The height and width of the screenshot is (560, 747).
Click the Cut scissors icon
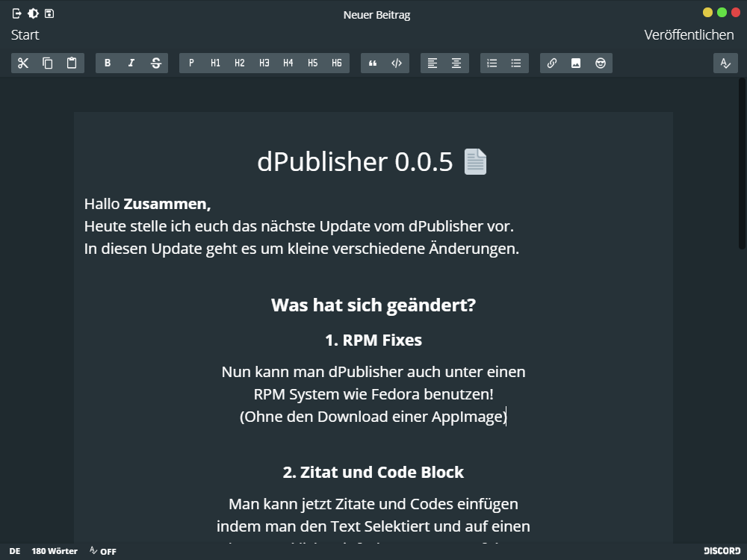point(23,63)
